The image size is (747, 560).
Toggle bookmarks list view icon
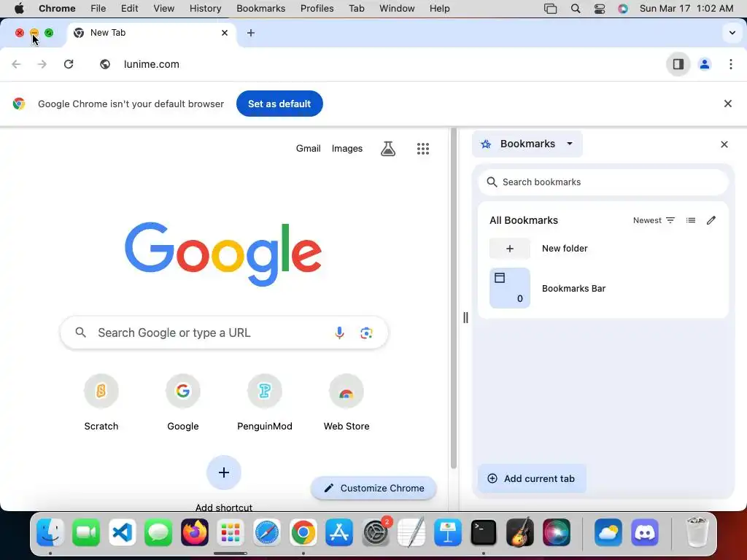690,220
